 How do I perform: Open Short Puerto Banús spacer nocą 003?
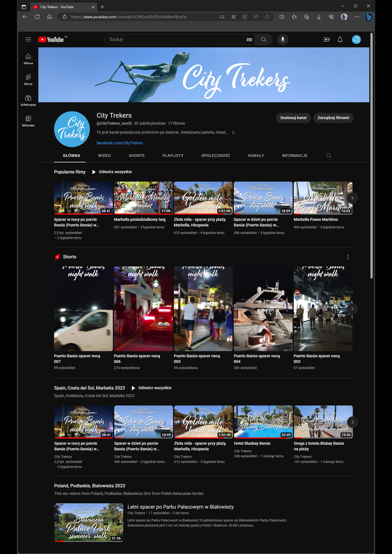(323, 309)
